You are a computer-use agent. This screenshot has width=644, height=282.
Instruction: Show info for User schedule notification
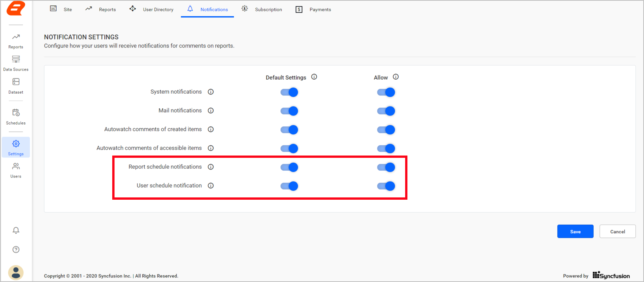click(x=211, y=186)
